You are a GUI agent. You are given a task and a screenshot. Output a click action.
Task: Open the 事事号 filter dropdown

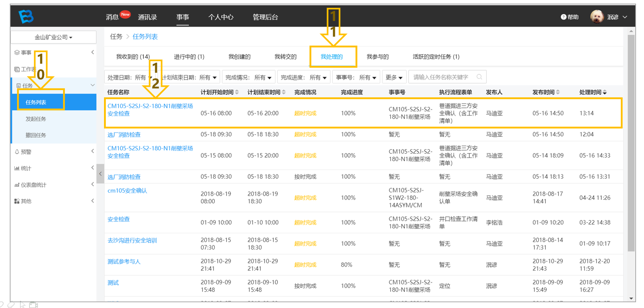356,77
